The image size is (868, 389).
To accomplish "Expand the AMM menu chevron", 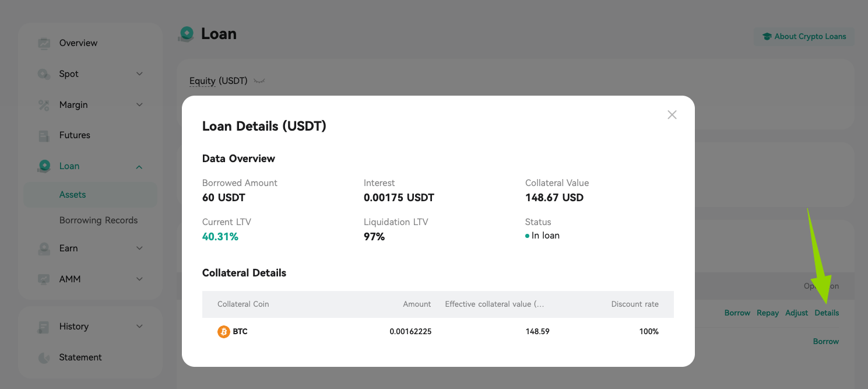I will (x=139, y=279).
